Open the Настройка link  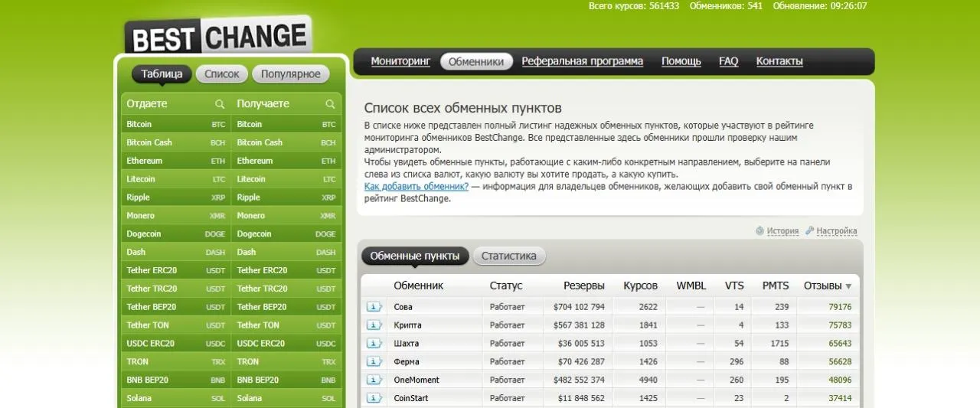pos(837,230)
